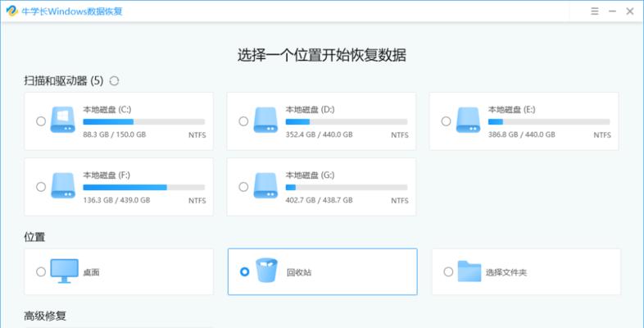Select the Local Disk (F:) radio button

click(41, 187)
